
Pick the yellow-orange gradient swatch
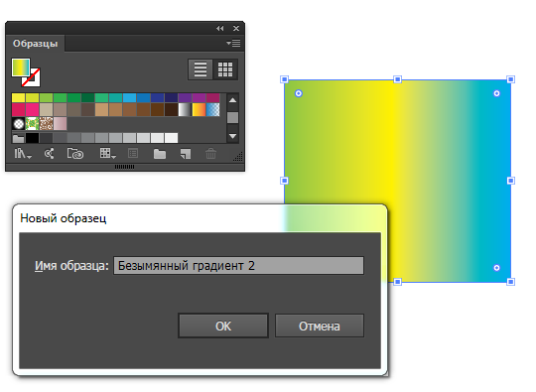(x=199, y=110)
